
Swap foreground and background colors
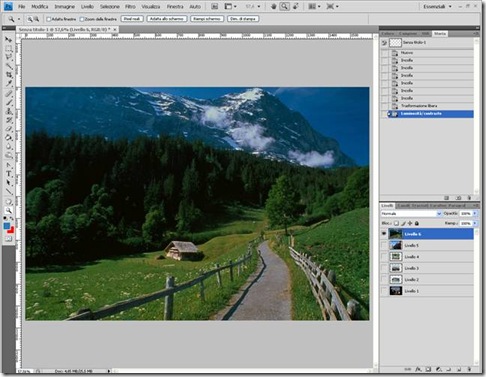(12, 219)
